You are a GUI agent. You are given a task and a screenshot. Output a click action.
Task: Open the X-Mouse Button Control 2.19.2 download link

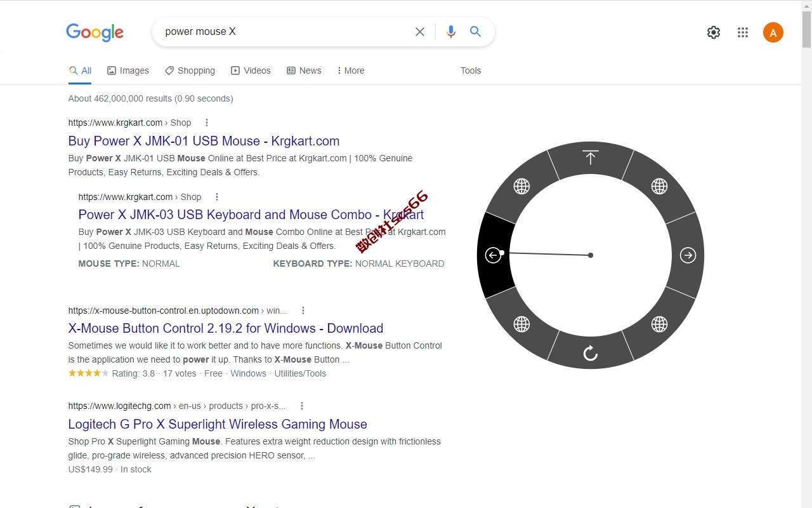click(226, 328)
